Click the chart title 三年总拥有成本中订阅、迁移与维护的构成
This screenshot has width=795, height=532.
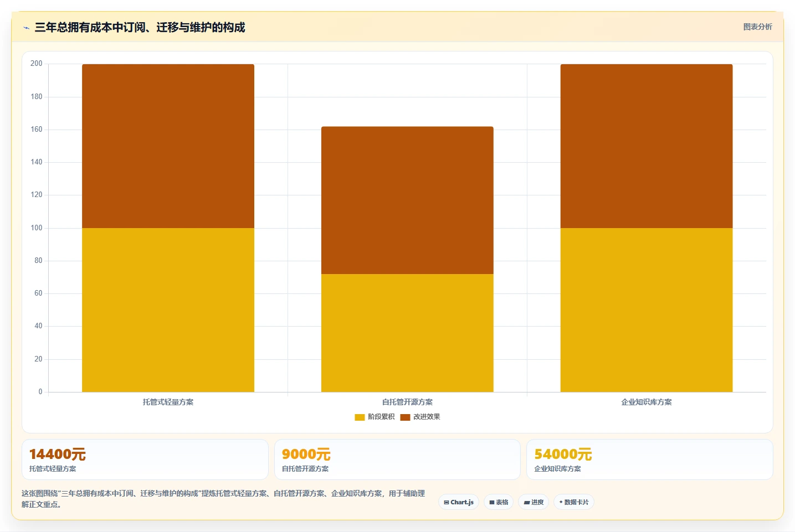point(140,27)
